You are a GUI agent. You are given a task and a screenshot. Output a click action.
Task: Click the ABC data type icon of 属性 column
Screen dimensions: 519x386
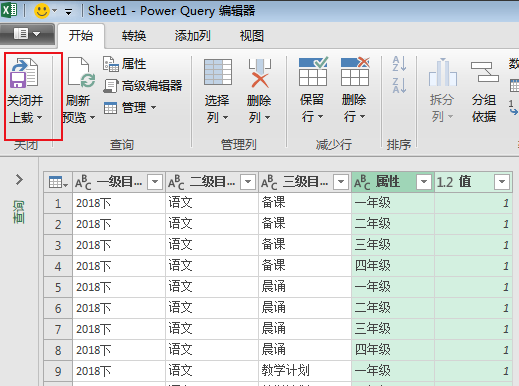click(362, 183)
